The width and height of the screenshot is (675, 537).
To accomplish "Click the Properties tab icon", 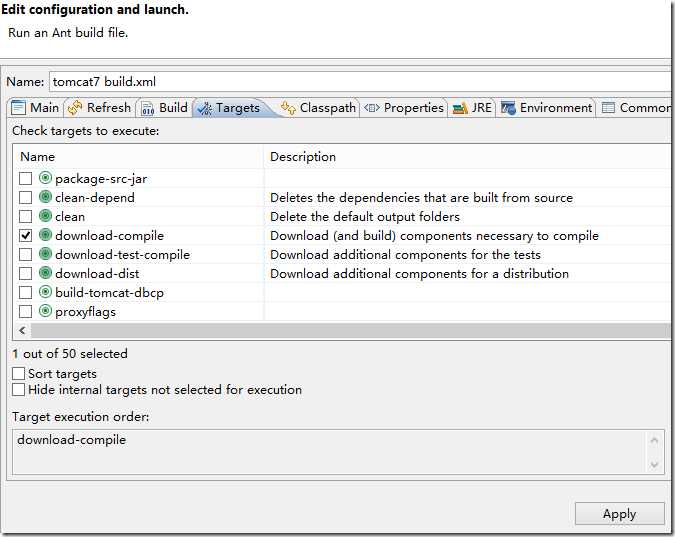I will pos(372,108).
